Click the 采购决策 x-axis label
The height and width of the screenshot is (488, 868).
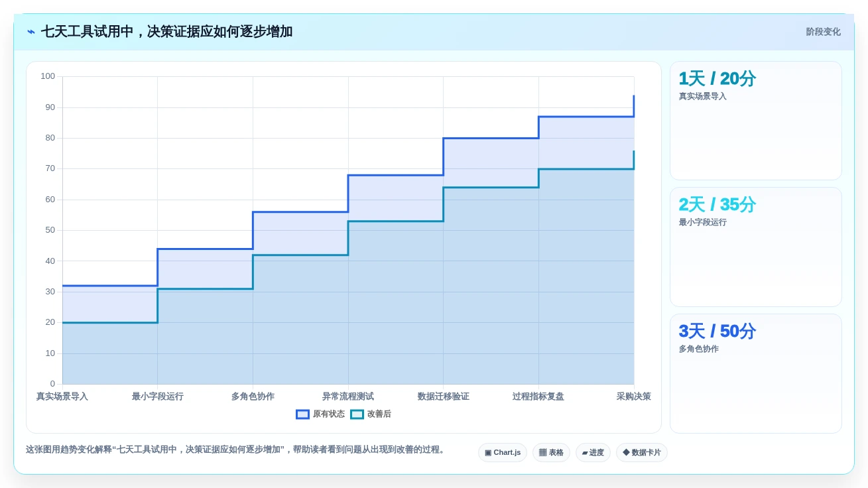coord(633,396)
